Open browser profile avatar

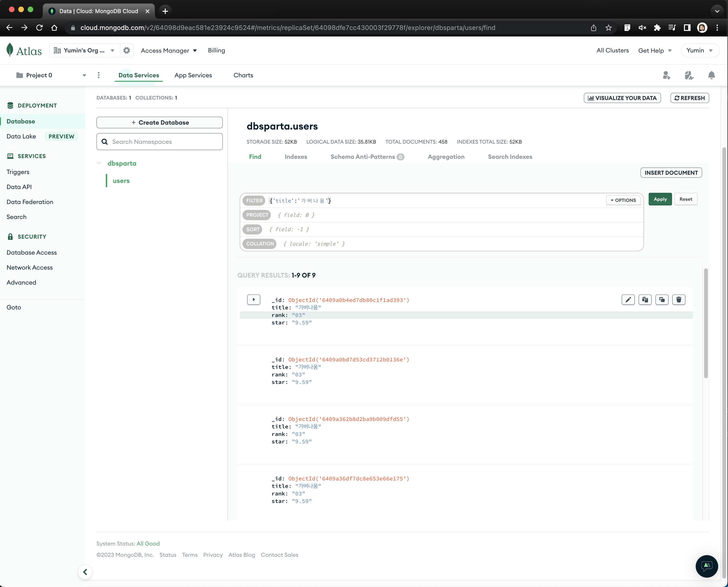pyautogui.click(x=702, y=28)
